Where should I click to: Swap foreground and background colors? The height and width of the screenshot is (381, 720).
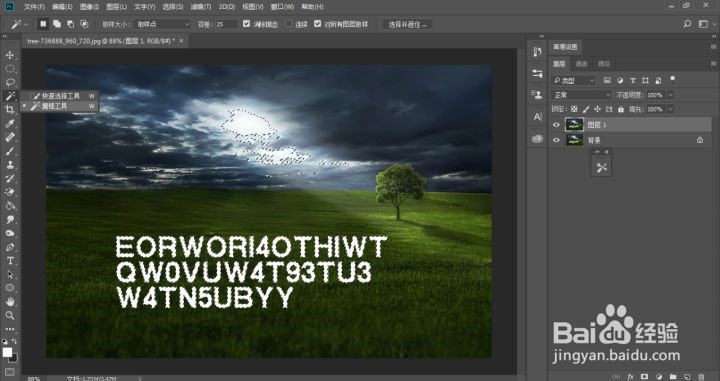[x=14, y=342]
